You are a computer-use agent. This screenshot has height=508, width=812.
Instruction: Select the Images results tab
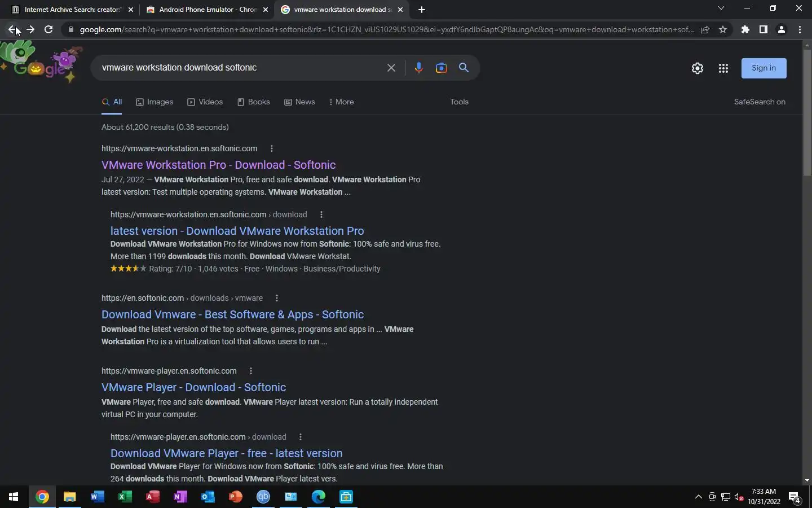coord(155,102)
